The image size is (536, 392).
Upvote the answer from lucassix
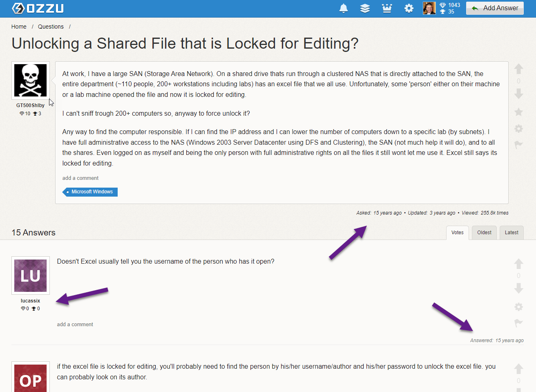(x=518, y=264)
